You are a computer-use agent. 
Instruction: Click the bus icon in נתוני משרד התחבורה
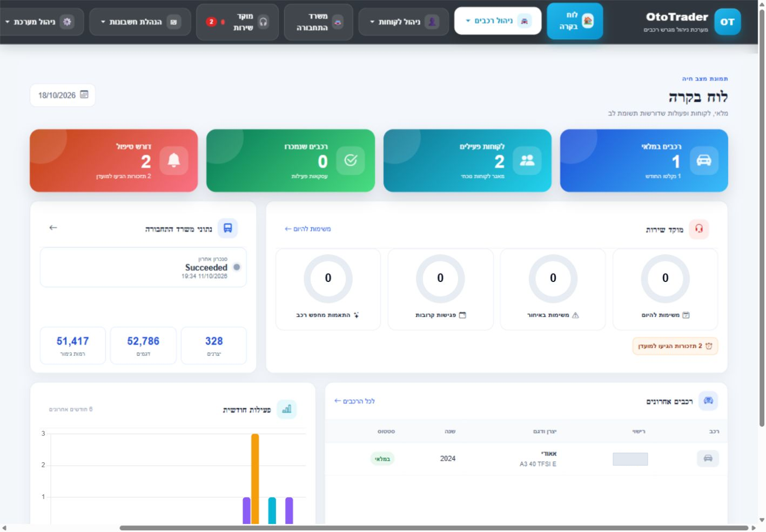pos(227,228)
